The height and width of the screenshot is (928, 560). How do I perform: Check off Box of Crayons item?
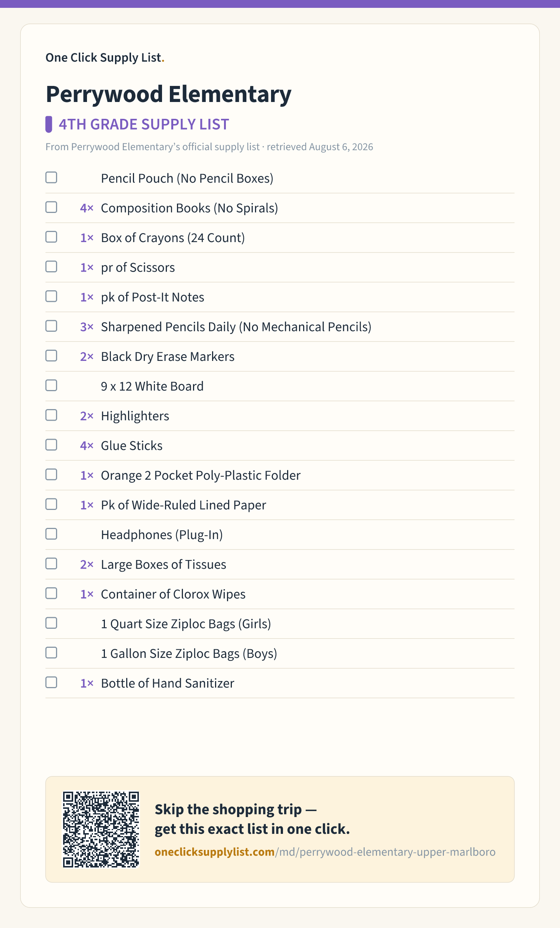pos(51,237)
